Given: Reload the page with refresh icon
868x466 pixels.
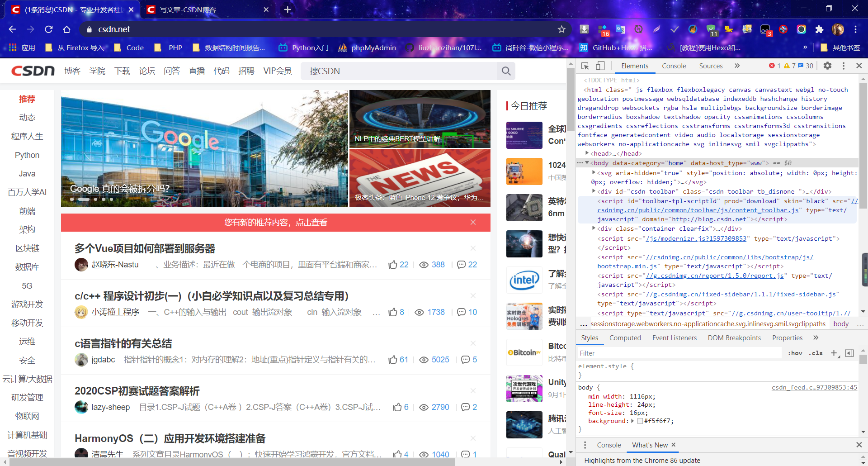Looking at the screenshot, I should 49,29.
